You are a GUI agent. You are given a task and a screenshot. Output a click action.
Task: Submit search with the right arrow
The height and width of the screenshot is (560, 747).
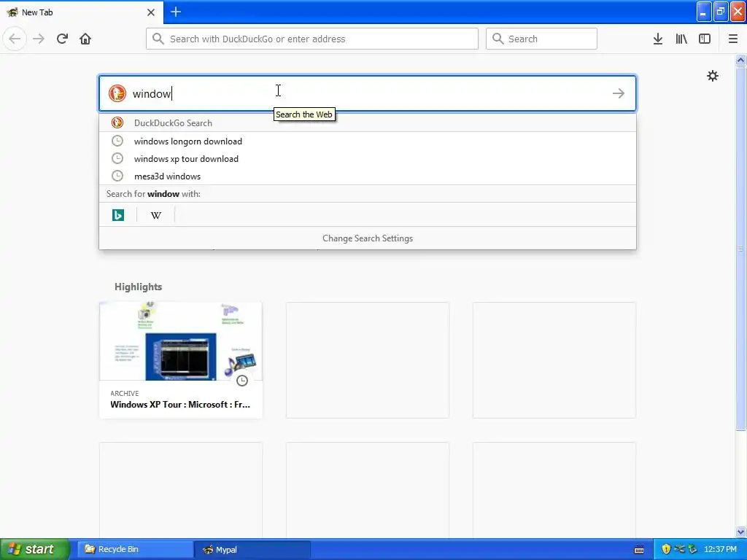[619, 93]
